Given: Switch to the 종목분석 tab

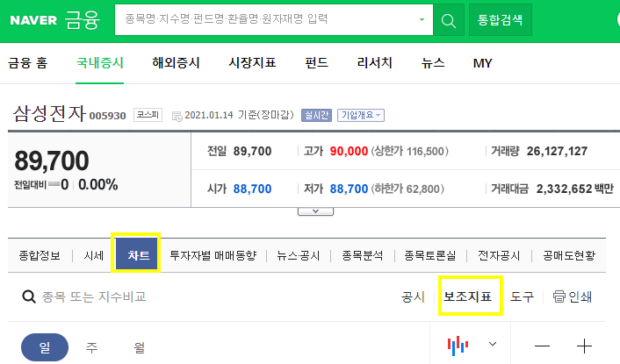Looking at the screenshot, I should pos(362,256).
